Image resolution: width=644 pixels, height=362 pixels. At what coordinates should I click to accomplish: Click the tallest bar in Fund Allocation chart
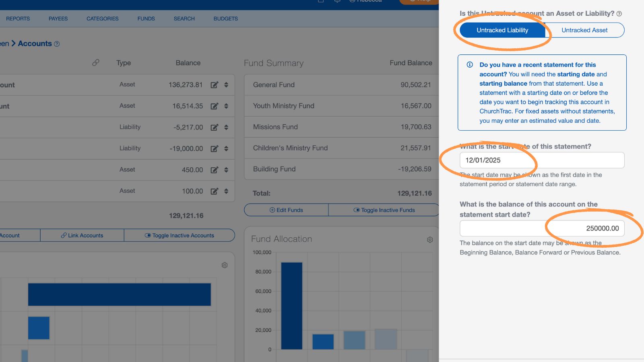(292, 306)
